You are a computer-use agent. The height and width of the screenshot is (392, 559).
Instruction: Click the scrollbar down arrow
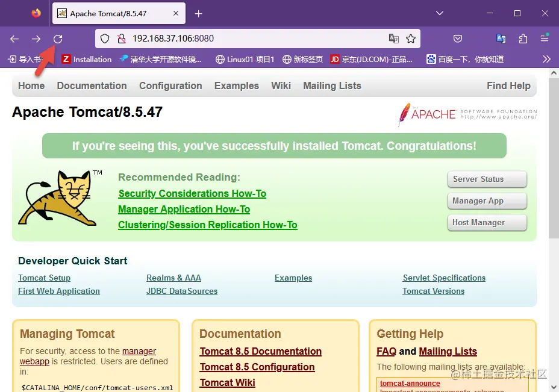(x=554, y=387)
